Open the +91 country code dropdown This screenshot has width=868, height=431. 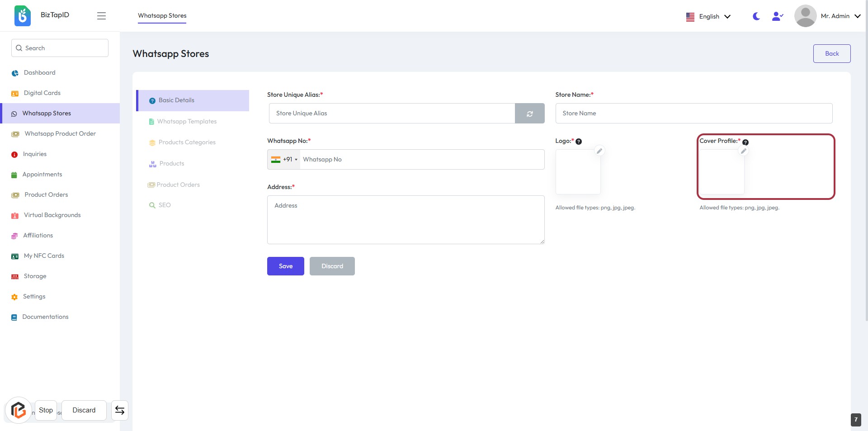pyautogui.click(x=284, y=160)
